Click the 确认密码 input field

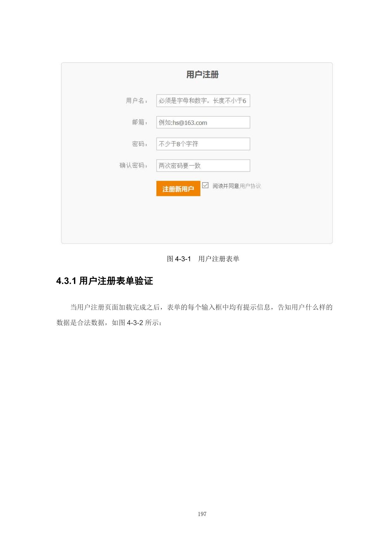coord(203,165)
